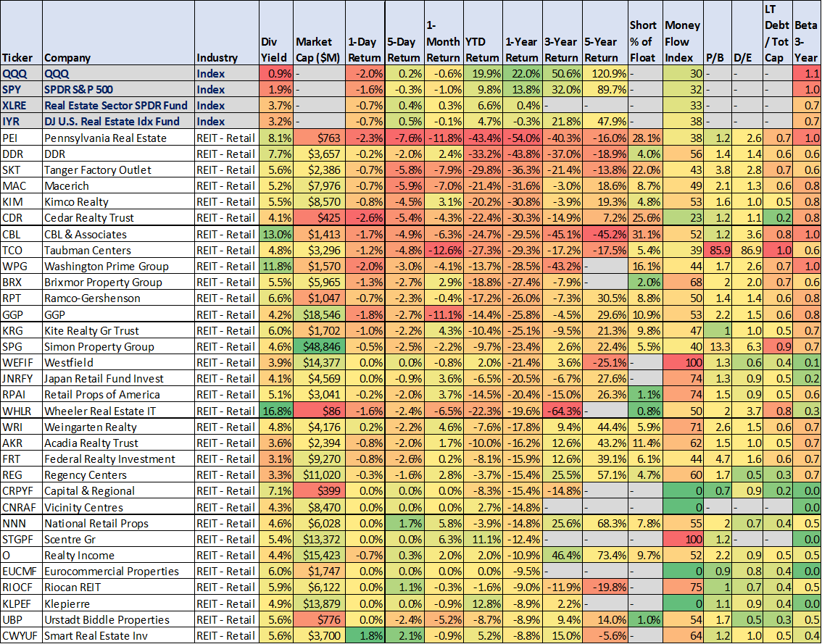822x644 pixels.
Task: Click Urstadt Biddle market cap $776
Action: (319, 620)
